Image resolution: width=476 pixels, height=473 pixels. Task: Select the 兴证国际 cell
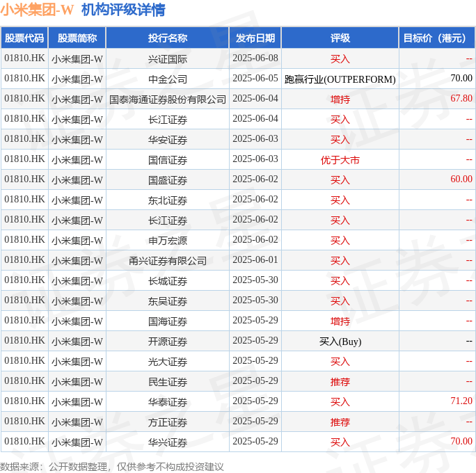point(168,59)
